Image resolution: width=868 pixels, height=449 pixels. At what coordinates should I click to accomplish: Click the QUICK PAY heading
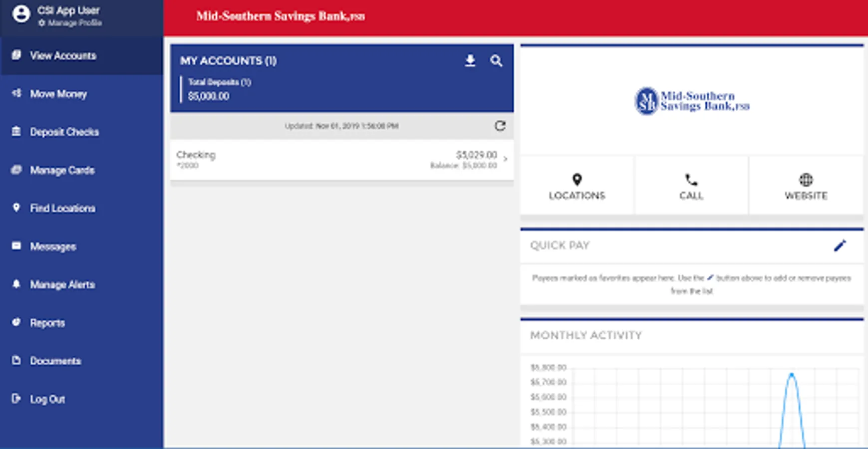click(x=560, y=245)
